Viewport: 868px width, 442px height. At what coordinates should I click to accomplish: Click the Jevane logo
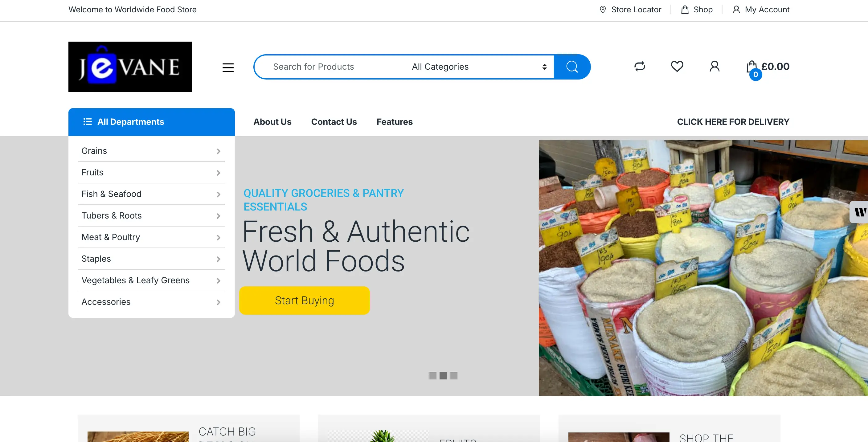pyautogui.click(x=130, y=67)
